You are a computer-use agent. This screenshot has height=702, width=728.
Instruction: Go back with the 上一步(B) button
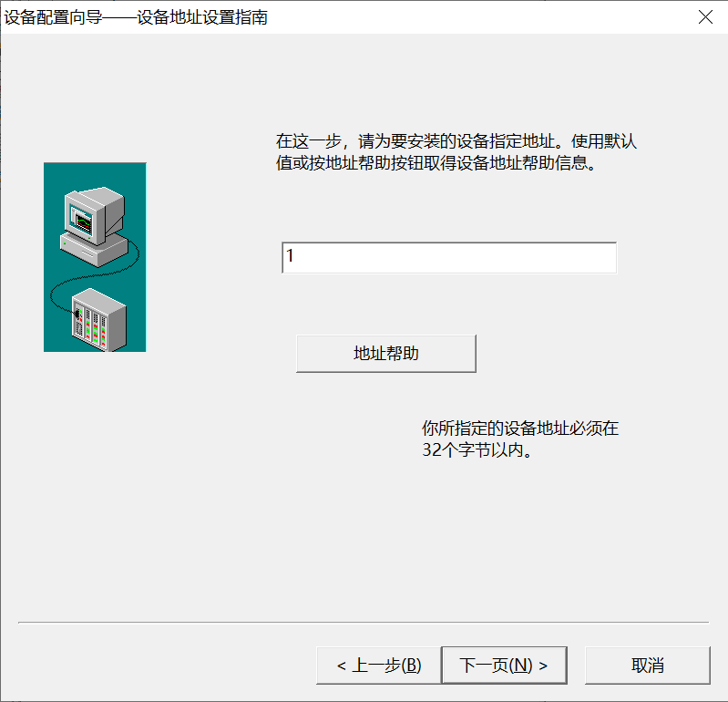pos(378,666)
